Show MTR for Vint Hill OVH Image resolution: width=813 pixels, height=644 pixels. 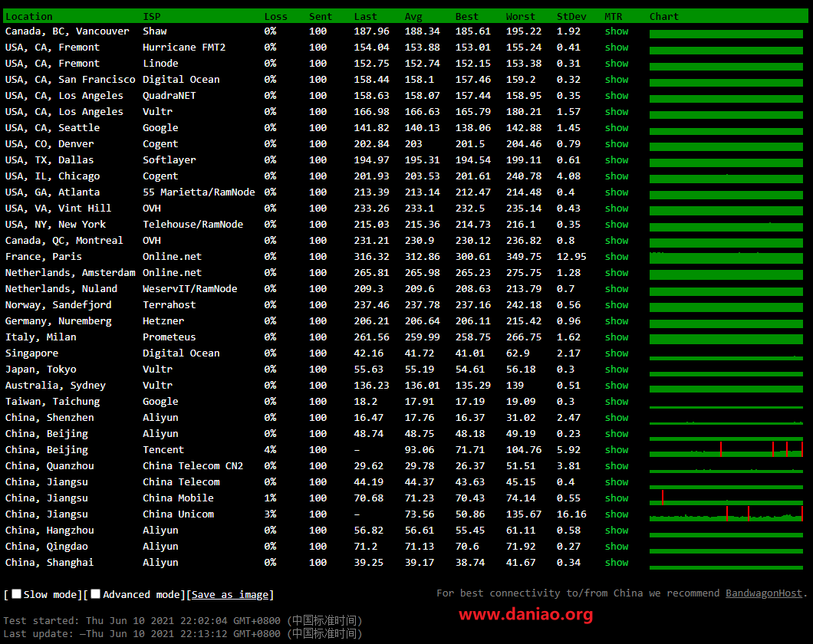(x=617, y=208)
